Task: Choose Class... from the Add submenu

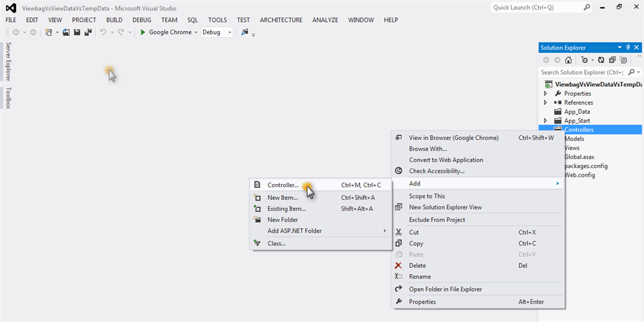Action: point(321,243)
